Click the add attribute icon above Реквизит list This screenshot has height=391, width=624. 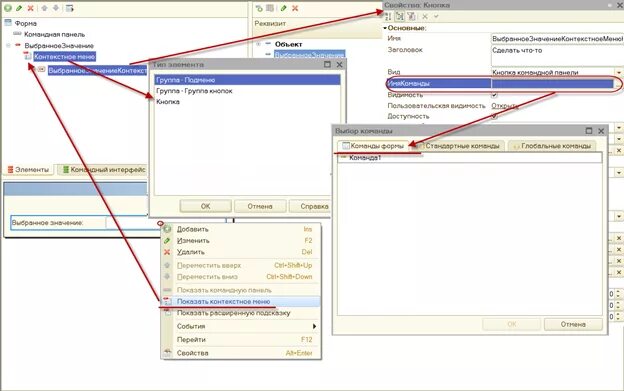coord(259,8)
